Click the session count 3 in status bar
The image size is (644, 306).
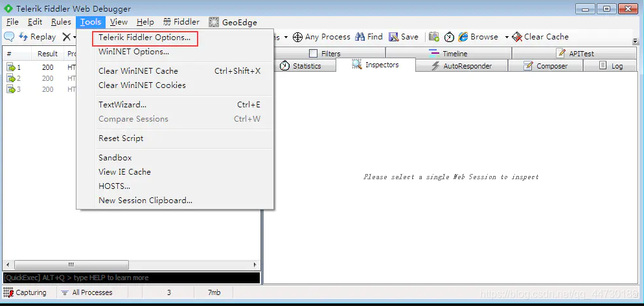pos(169,292)
